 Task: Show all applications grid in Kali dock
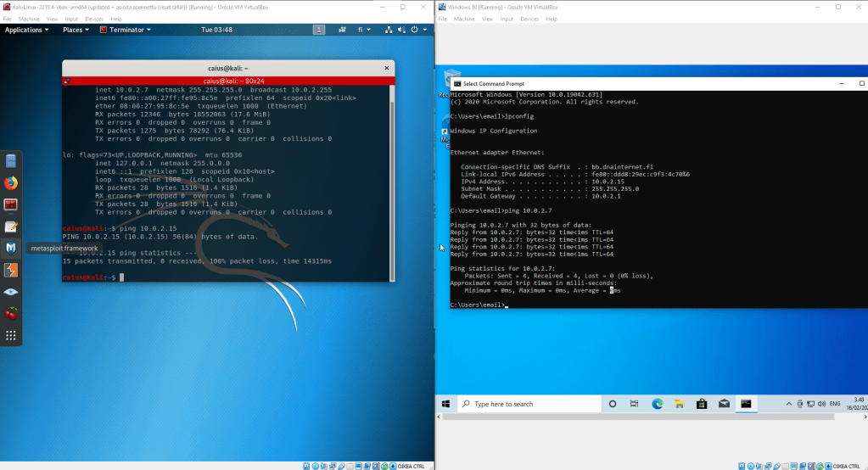pos(11,336)
